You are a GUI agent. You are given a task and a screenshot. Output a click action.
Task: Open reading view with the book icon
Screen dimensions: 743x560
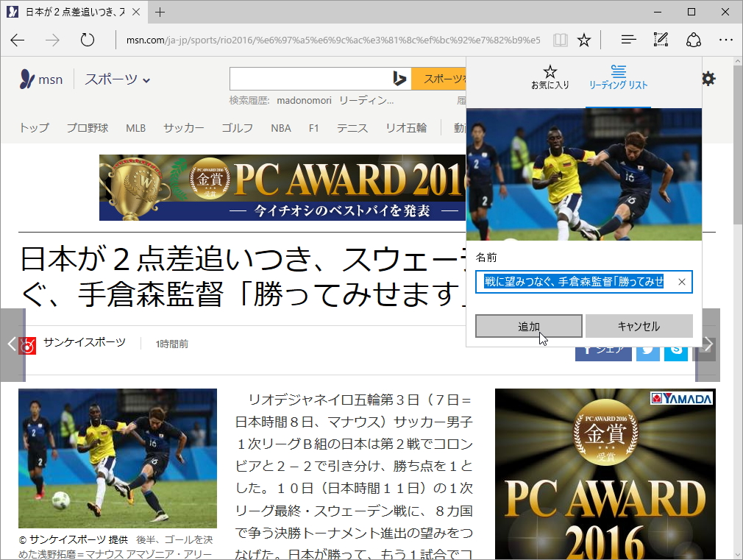pyautogui.click(x=560, y=40)
